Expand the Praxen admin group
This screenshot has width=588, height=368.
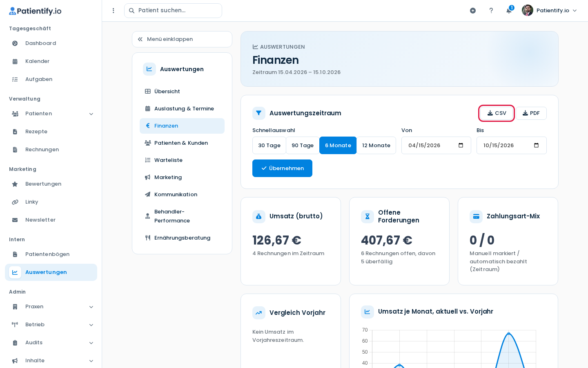click(51, 307)
